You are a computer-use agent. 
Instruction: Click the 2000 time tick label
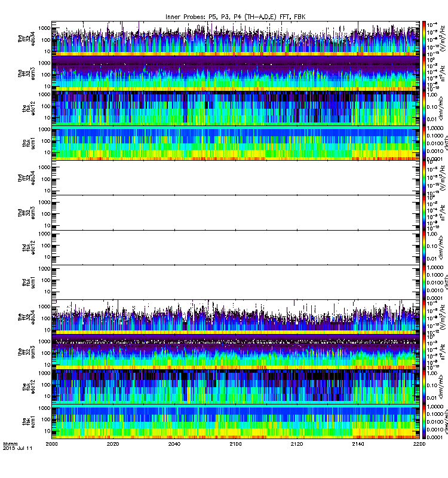51,444
